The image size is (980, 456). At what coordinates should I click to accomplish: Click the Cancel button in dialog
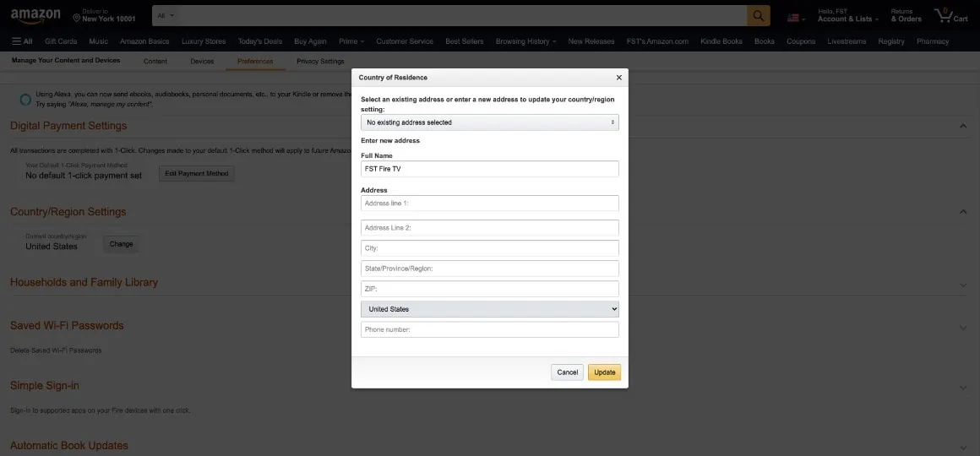tap(567, 372)
